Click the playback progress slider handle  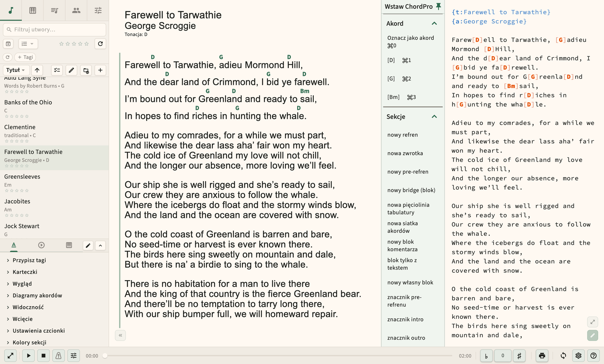tap(105, 356)
